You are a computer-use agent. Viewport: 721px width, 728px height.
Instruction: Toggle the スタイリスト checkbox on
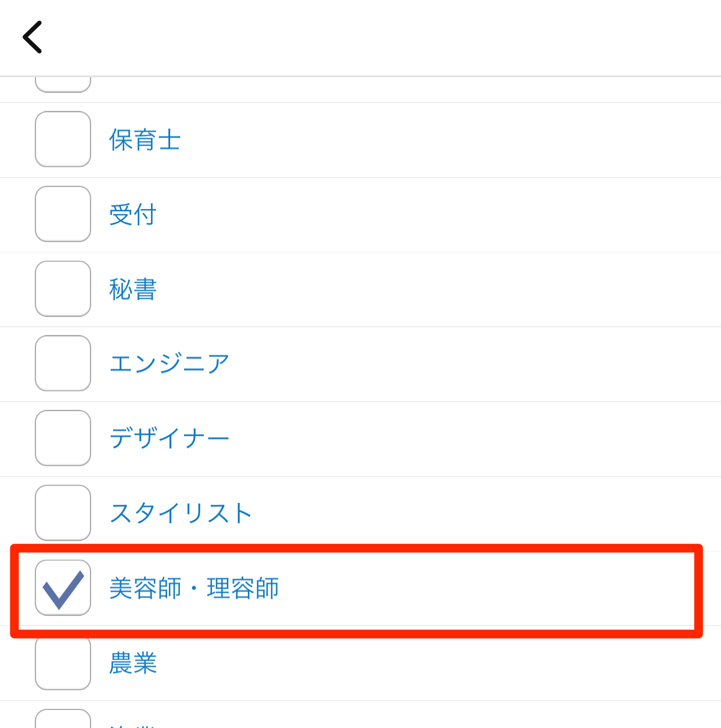[63, 513]
